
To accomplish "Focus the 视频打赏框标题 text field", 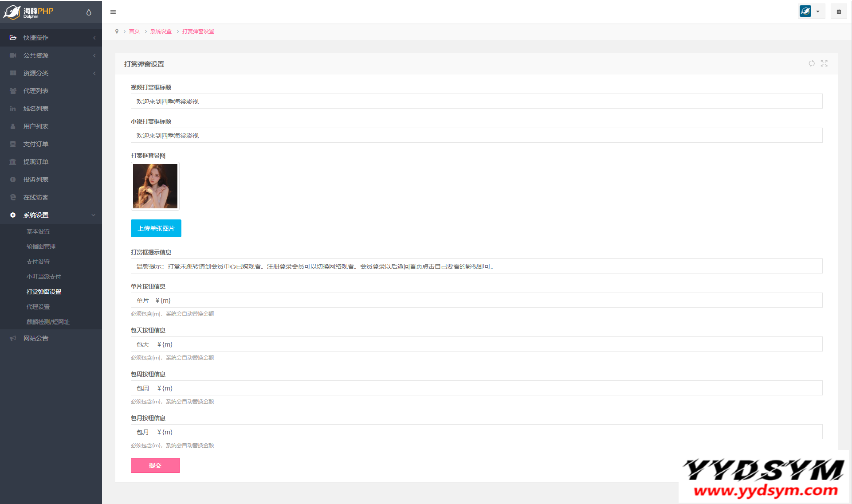I will pos(476,102).
